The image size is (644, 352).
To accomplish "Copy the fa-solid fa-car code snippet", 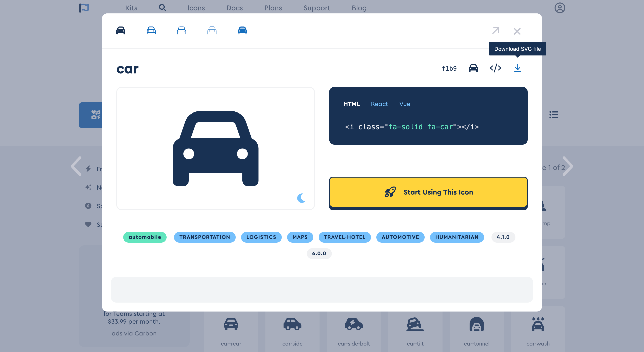I will (412, 127).
